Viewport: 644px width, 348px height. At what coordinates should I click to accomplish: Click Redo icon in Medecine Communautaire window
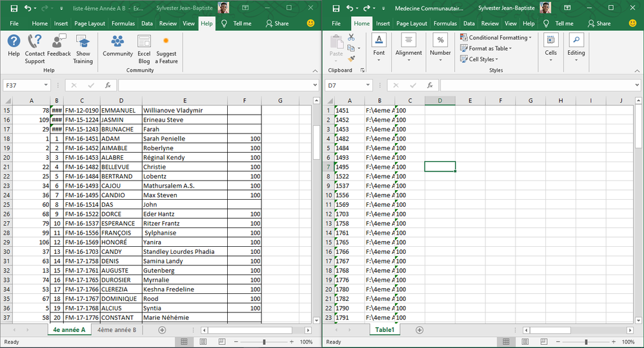[367, 8]
